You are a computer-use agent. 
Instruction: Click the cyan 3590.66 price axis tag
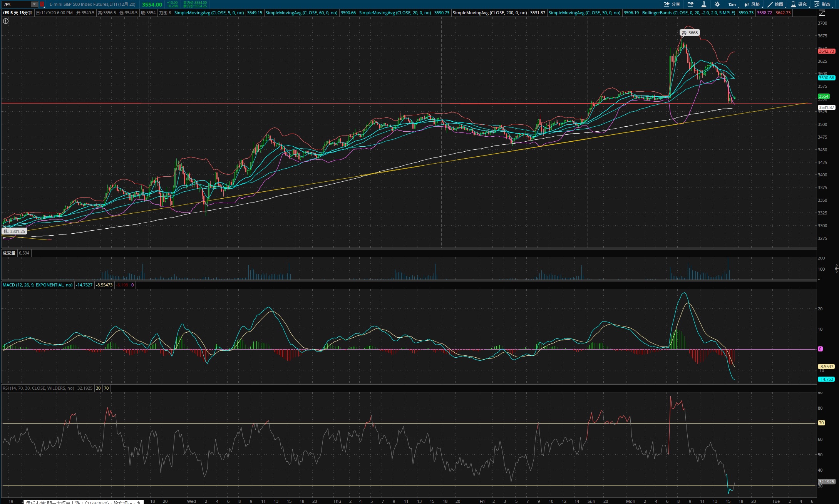826,78
